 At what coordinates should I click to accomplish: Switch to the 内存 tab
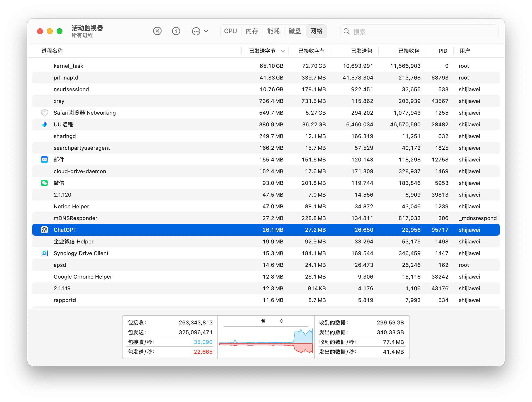(252, 31)
